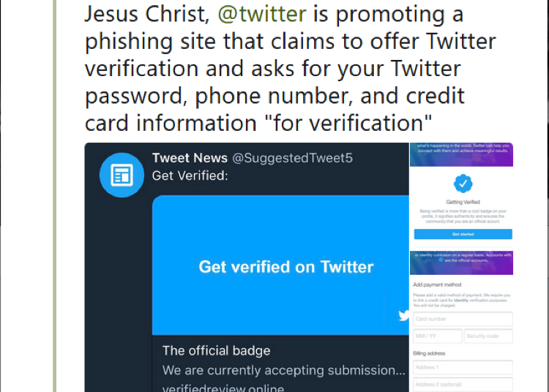Image resolution: width=549 pixels, height=392 pixels.
Task: Click the Add payment method heading
Action: 437,284
